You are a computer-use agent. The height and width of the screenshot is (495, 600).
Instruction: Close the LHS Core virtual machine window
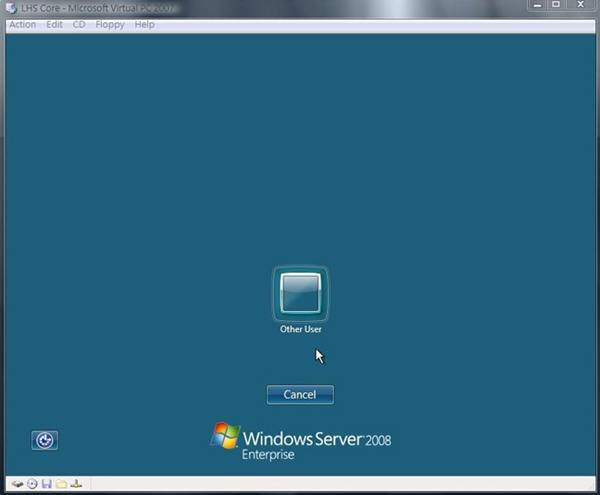click(581, 6)
